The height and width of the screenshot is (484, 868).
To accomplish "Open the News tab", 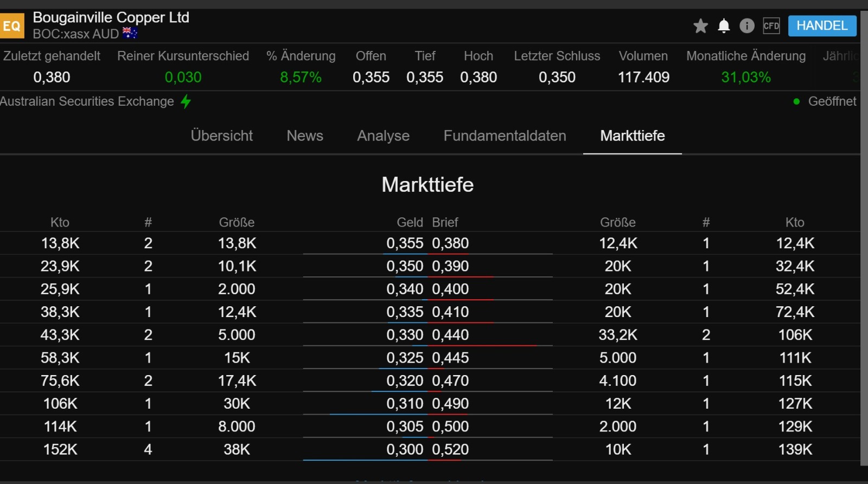I will click(x=305, y=135).
